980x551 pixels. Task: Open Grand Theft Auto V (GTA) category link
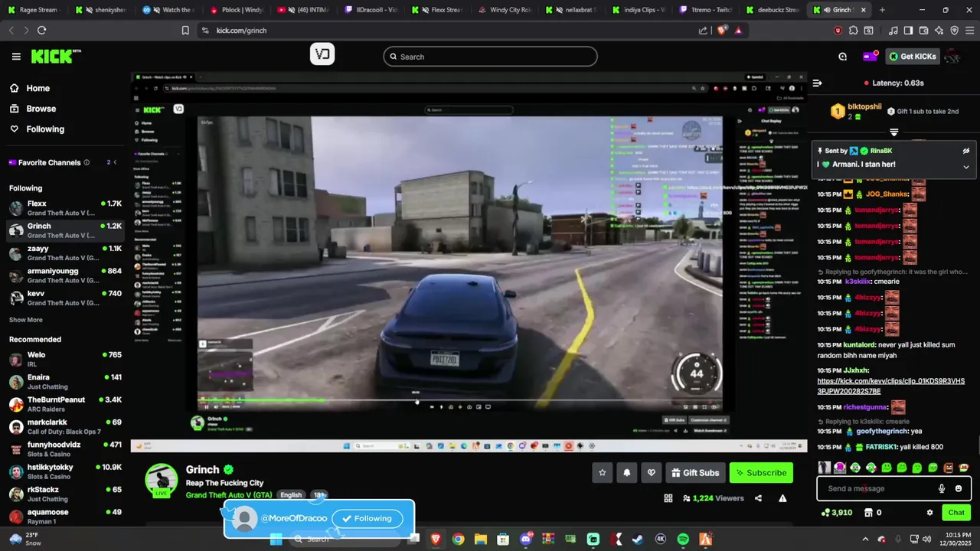(229, 495)
